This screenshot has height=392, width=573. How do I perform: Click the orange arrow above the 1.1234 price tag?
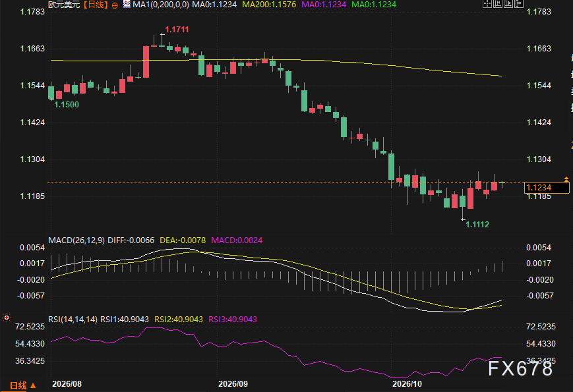coord(566,179)
